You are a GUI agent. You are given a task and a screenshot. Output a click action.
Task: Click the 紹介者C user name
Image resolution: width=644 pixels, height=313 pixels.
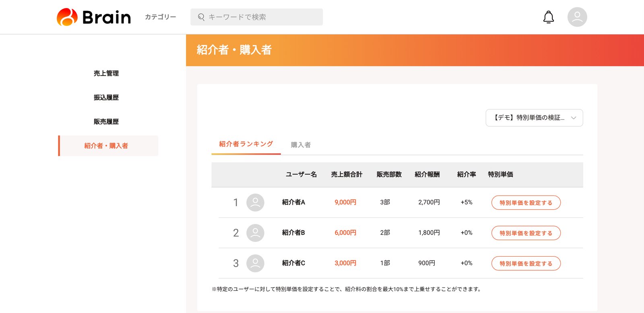click(293, 263)
